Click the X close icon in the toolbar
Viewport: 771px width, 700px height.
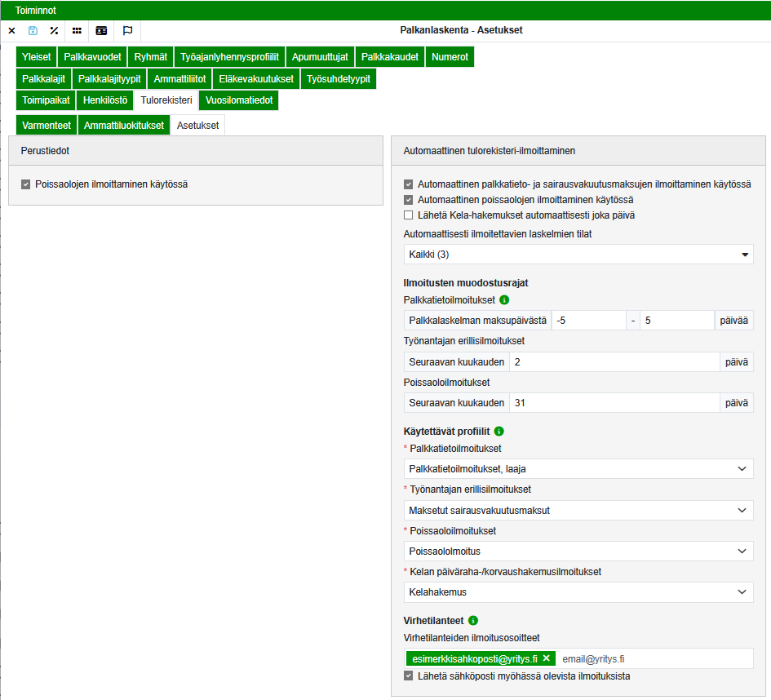(11, 31)
